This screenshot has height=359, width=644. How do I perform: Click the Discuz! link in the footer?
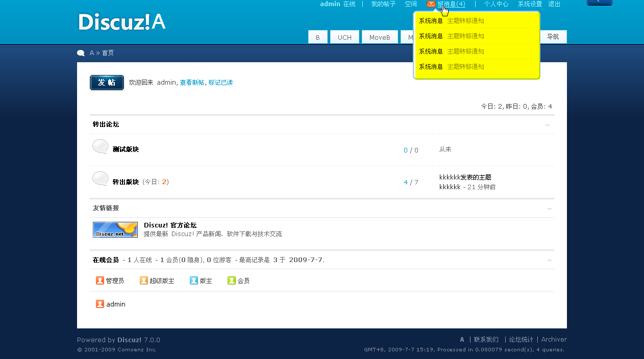click(x=130, y=340)
